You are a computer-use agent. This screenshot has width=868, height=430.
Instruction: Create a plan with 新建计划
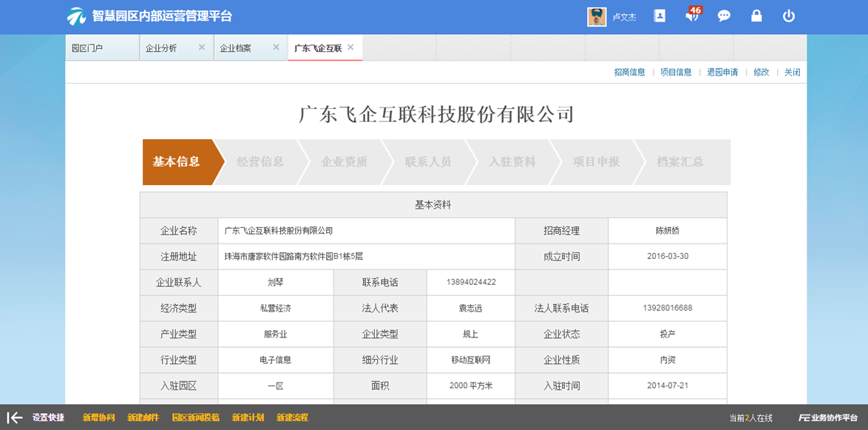tap(247, 417)
